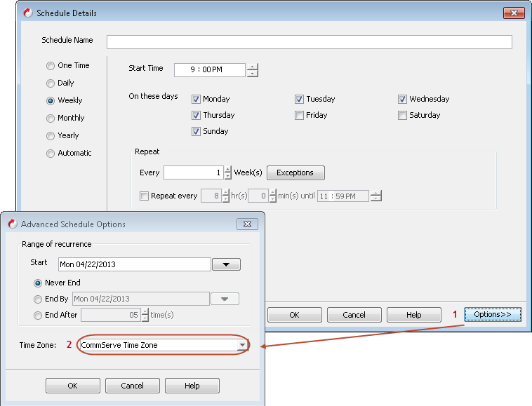Image resolution: width=532 pixels, height=406 pixels.
Task: Select the End After radio option
Action: (38, 316)
